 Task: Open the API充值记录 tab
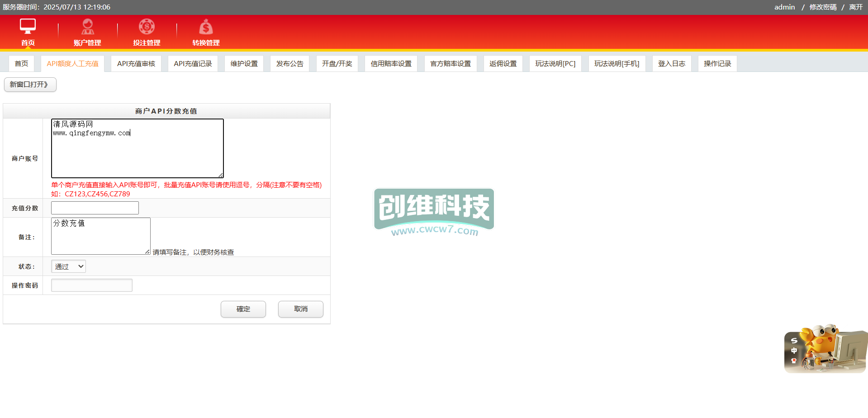tap(193, 64)
